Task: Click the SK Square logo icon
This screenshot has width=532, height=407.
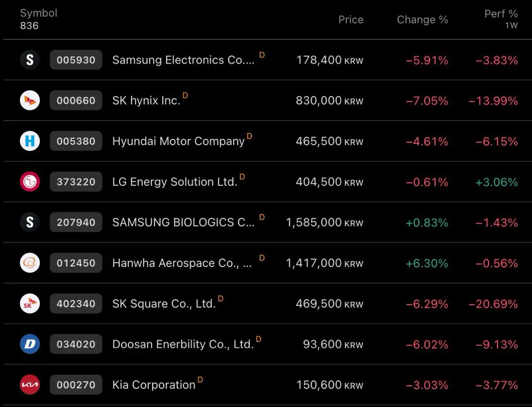Action: click(x=30, y=304)
